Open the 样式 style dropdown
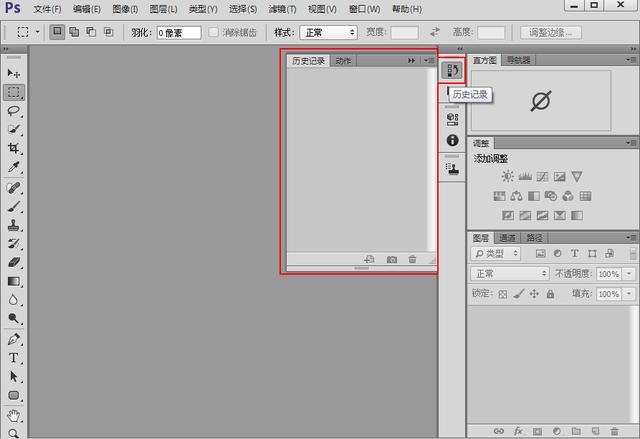The height and width of the screenshot is (439, 640). 329,33
